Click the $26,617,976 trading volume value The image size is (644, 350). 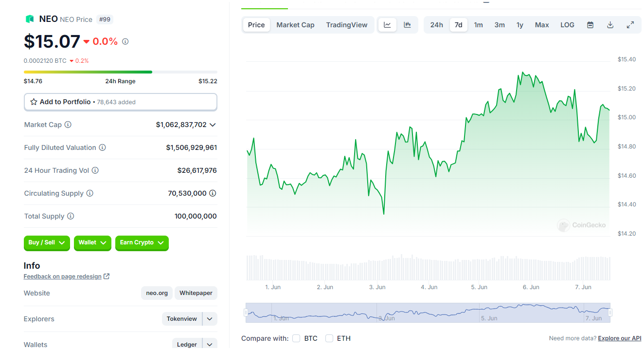pyautogui.click(x=197, y=170)
